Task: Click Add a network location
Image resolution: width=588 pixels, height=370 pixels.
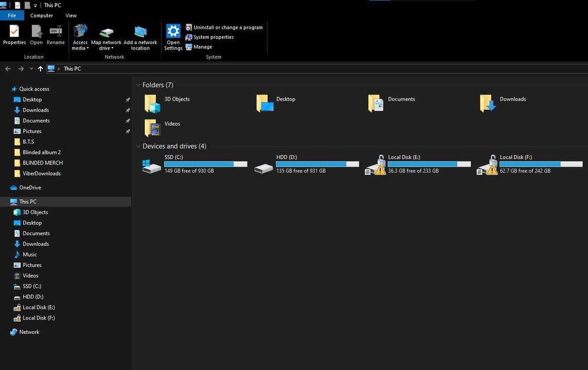Action: [141, 38]
